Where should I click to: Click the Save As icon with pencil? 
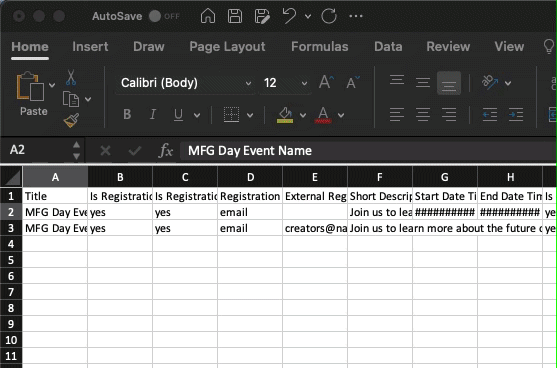262,16
